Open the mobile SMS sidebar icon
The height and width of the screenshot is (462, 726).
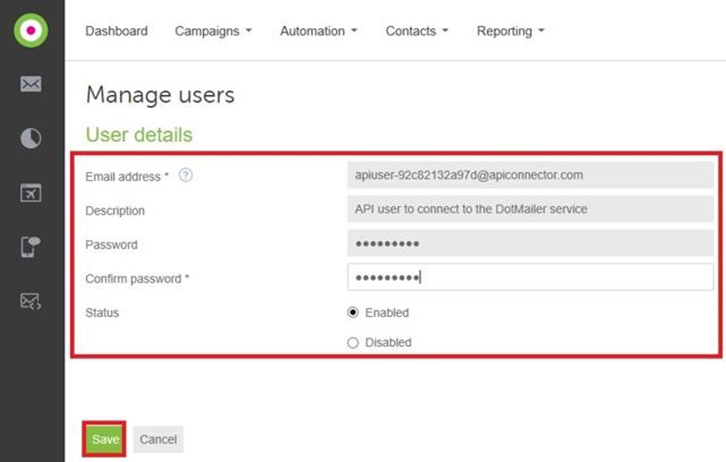(x=31, y=247)
